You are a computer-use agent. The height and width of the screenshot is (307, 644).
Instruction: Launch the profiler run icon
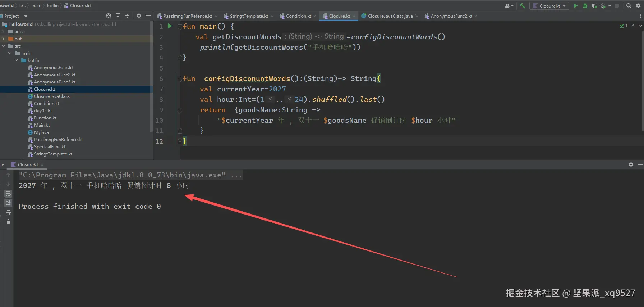click(x=603, y=6)
